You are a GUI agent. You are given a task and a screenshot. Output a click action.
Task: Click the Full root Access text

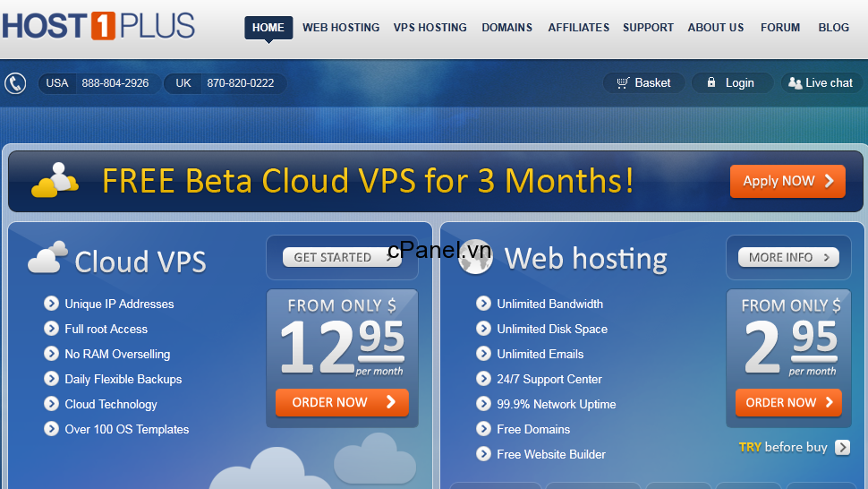(x=106, y=329)
